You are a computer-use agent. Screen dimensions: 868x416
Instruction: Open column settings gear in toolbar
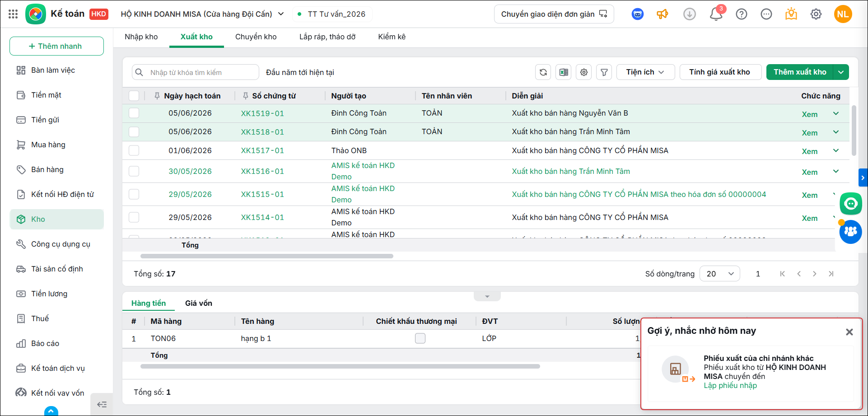click(584, 72)
